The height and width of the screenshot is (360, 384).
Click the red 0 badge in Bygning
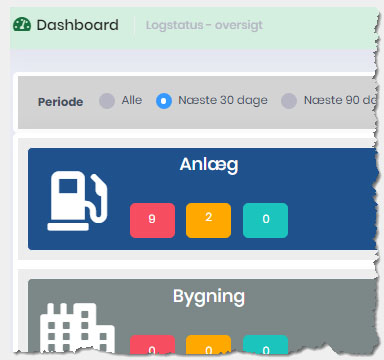click(152, 344)
